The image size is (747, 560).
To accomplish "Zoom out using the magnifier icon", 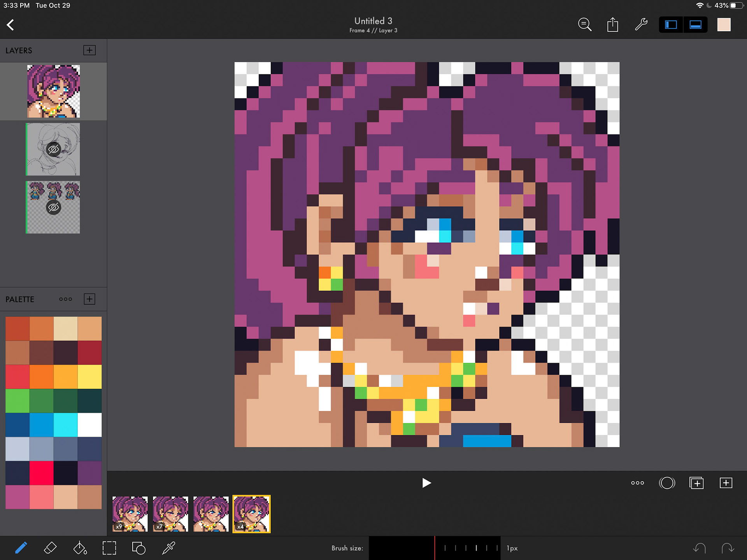I will pos(584,25).
